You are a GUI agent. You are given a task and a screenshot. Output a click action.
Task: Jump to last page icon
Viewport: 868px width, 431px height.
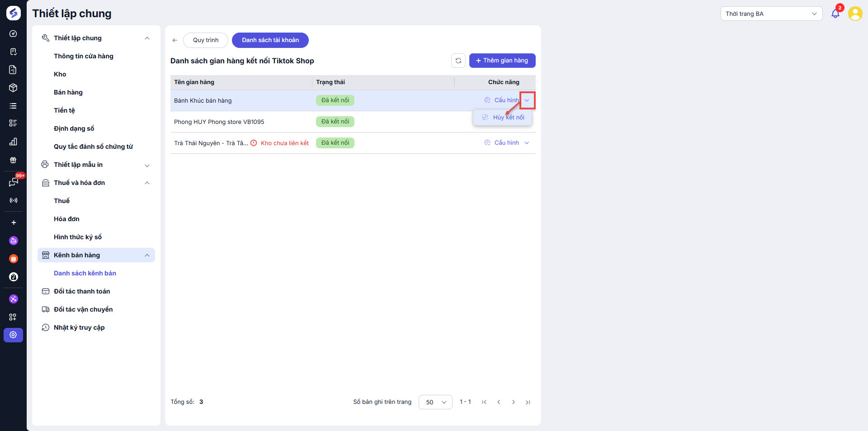coord(528,402)
